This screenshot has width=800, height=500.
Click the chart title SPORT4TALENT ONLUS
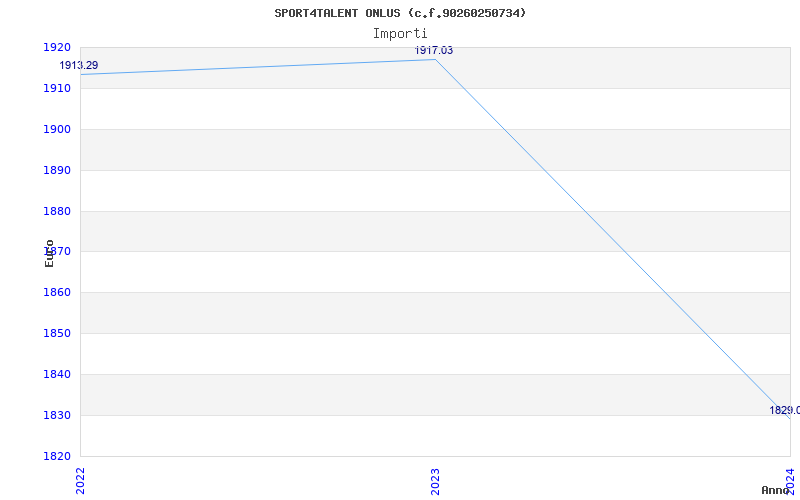pyautogui.click(x=400, y=13)
